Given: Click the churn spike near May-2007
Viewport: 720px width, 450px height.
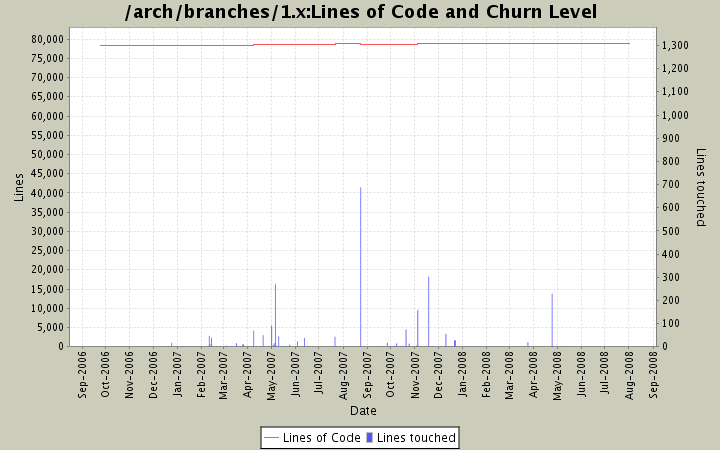Looking at the screenshot, I should tap(276, 315).
